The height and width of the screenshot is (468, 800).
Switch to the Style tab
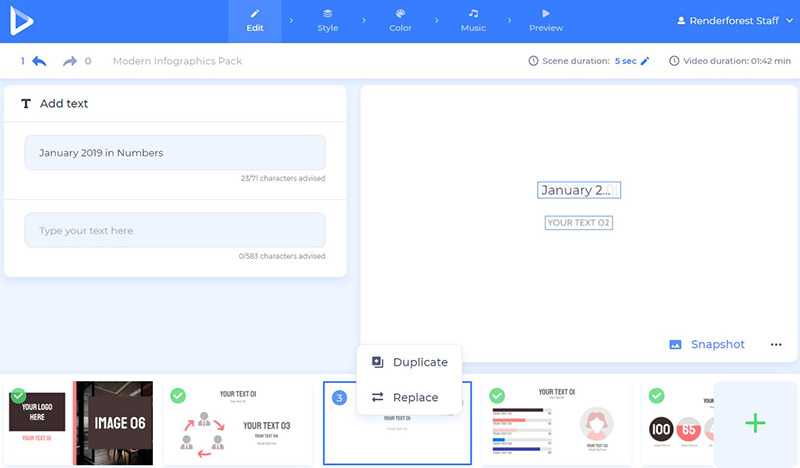coord(327,21)
